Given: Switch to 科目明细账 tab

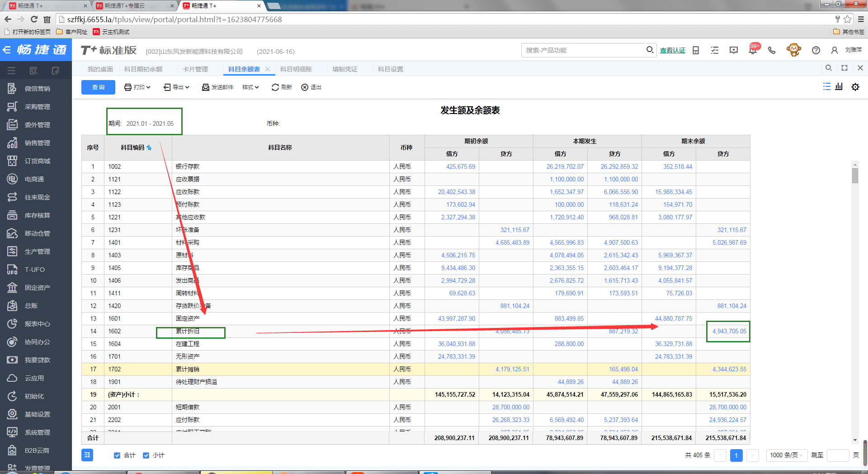Looking at the screenshot, I should [296, 69].
